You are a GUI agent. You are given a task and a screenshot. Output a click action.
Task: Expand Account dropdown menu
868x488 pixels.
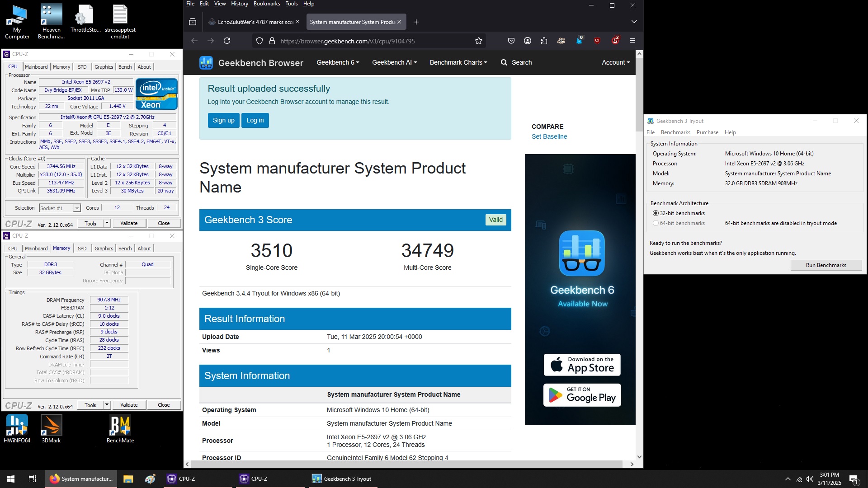click(616, 62)
